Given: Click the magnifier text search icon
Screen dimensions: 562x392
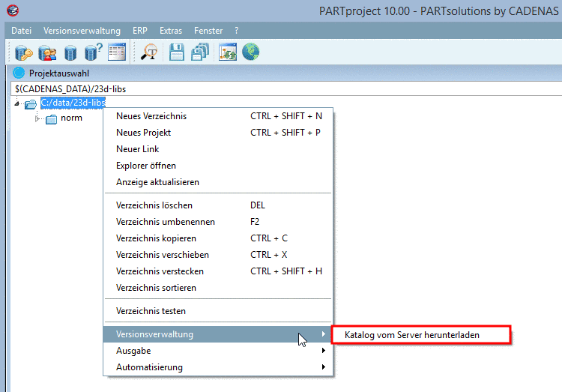Looking at the screenshot, I should pyautogui.click(x=149, y=52).
